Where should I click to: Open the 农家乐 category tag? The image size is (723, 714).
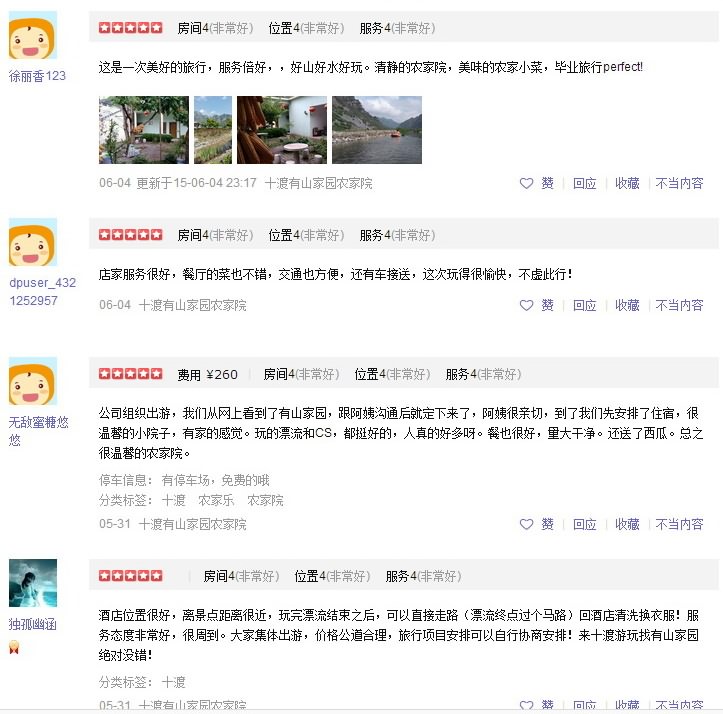216,500
